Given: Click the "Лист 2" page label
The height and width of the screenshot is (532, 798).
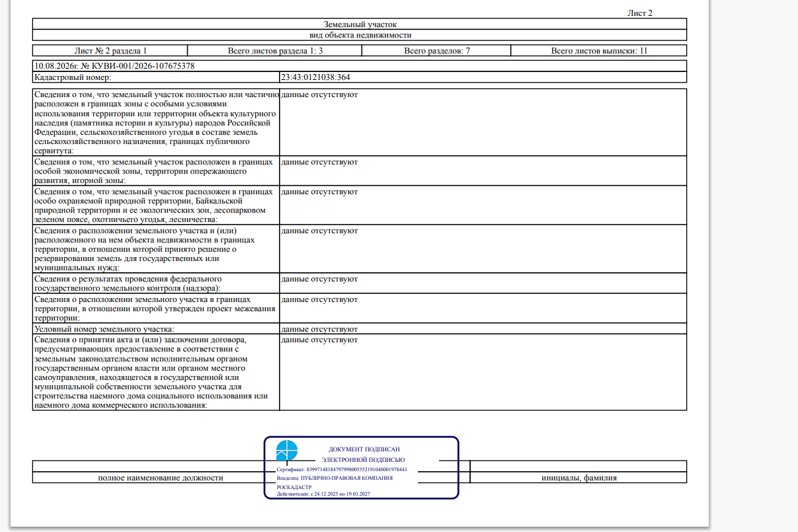Looking at the screenshot, I should pyautogui.click(x=639, y=13).
